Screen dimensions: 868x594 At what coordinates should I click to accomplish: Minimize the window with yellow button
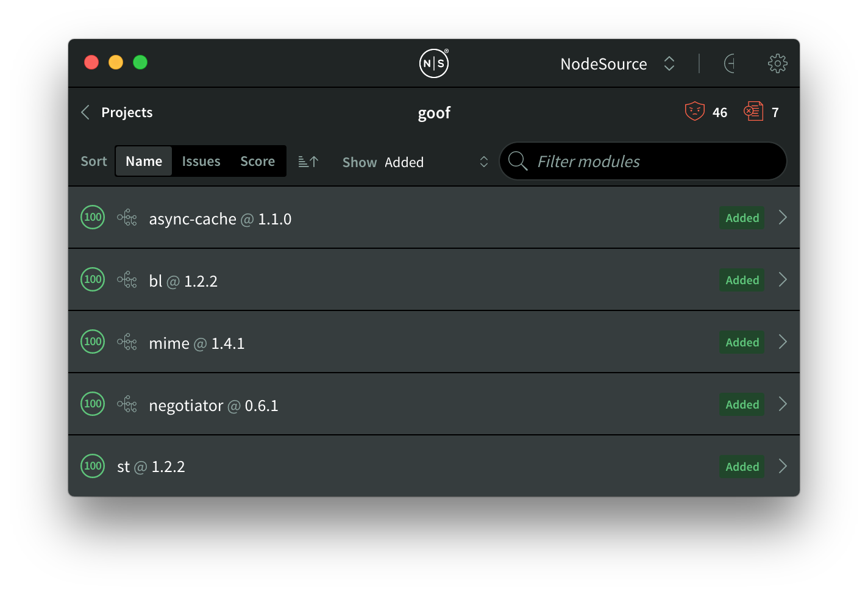pos(116,62)
